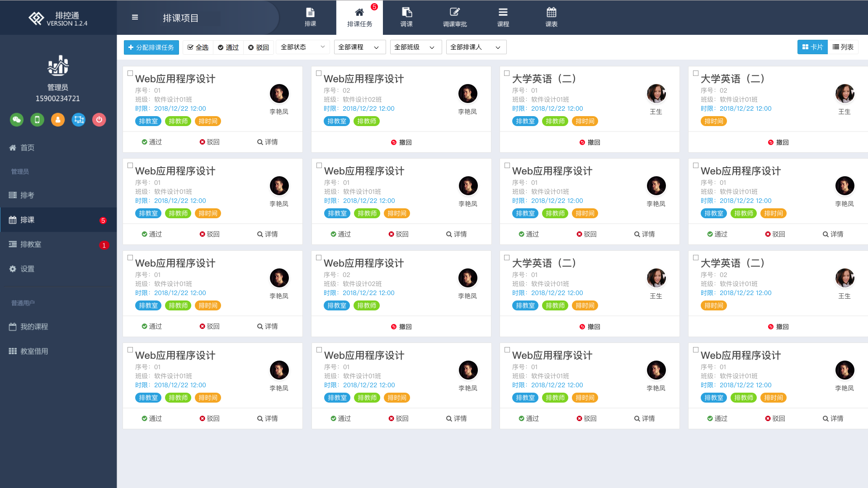
Task: Open 教室借用 in the sidebar
Action: (58, 351)
